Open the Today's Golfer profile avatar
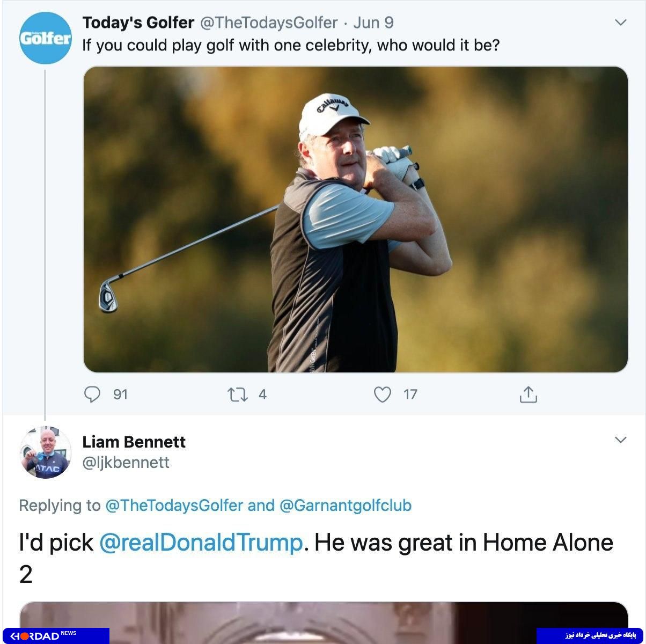Image resolution: width=646 pixels, height=644 pixels. (46, 38)
